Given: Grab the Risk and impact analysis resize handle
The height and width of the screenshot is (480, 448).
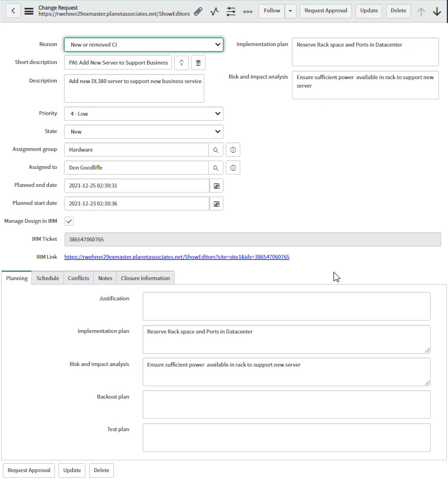Looking at the screenshot, I should (x=427, y=383).
